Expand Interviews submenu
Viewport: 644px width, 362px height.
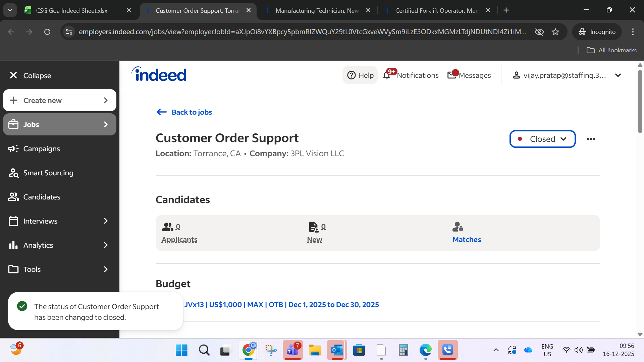click(60, 221)
